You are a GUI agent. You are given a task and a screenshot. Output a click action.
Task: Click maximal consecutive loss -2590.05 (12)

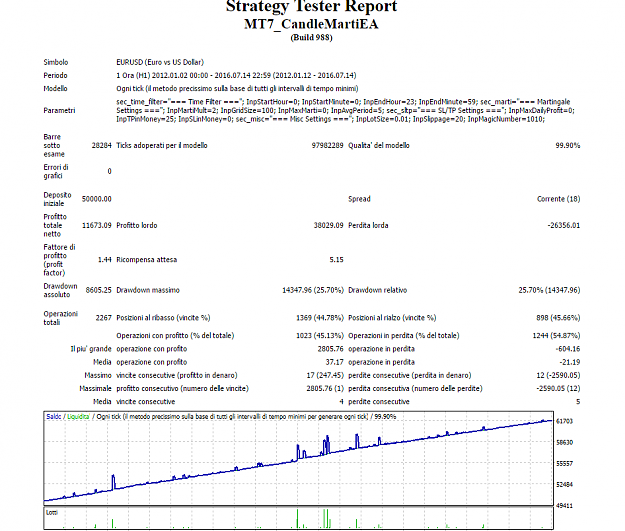coord(558,388)
